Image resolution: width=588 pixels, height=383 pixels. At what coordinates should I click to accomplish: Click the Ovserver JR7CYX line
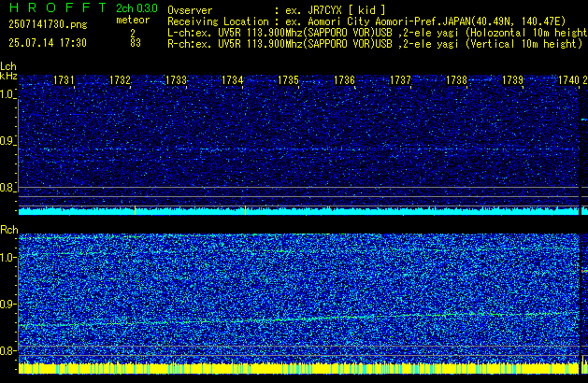pos(277,10)
